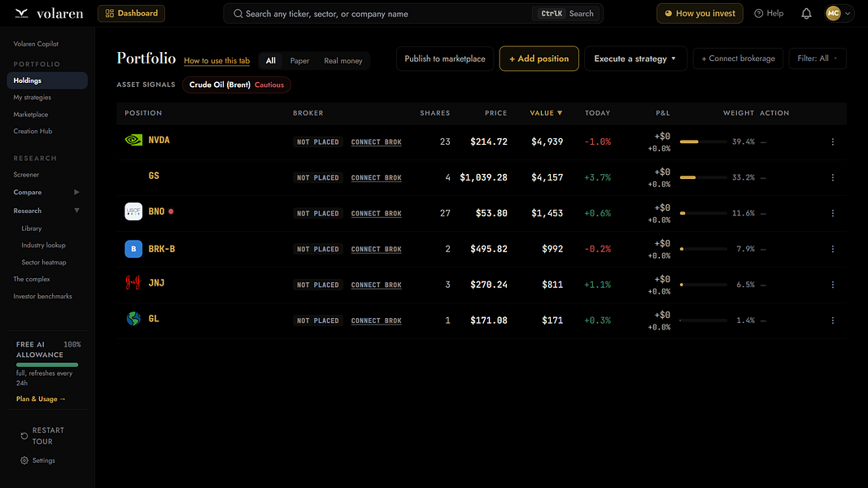Click the JNJ ticker symbol
The height and width of the screenshot is (488, 868).
point(156,283)
